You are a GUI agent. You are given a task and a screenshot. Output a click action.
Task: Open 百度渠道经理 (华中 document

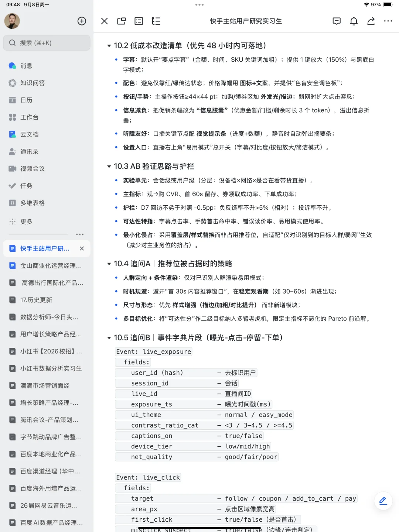[x=47, y=471]
